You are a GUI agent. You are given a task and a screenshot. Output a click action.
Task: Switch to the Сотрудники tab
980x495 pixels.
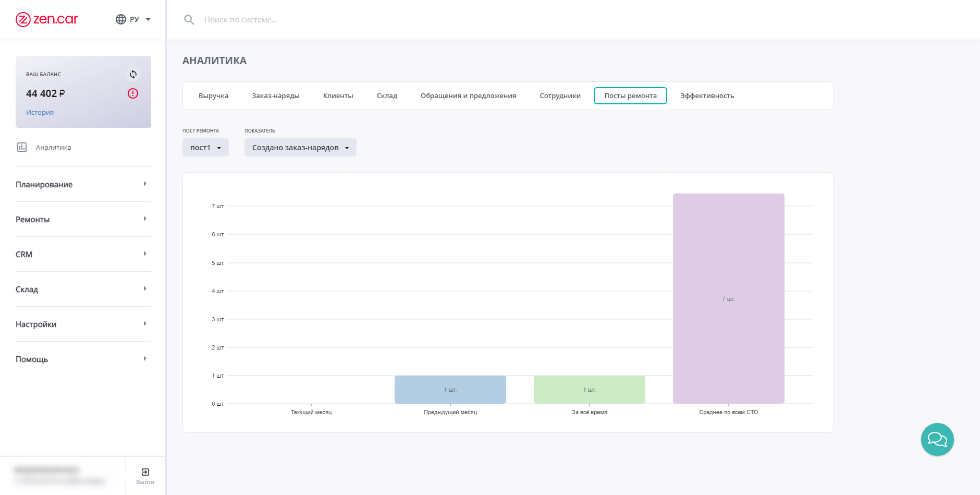coord(560,95)
